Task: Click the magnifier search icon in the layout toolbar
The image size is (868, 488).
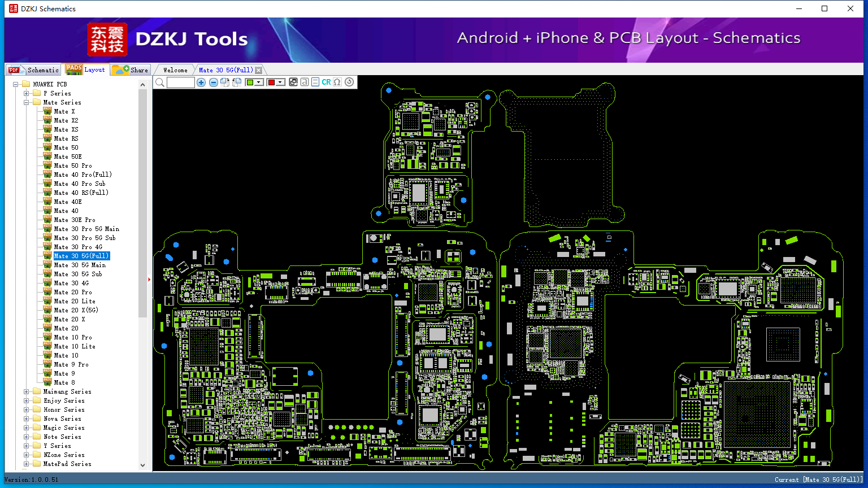Action: 160,82
